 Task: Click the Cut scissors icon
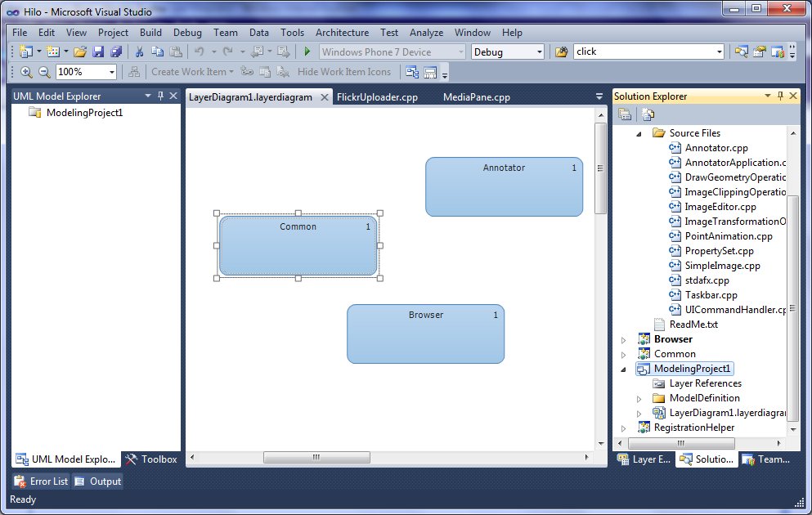(x=139, y=51)
